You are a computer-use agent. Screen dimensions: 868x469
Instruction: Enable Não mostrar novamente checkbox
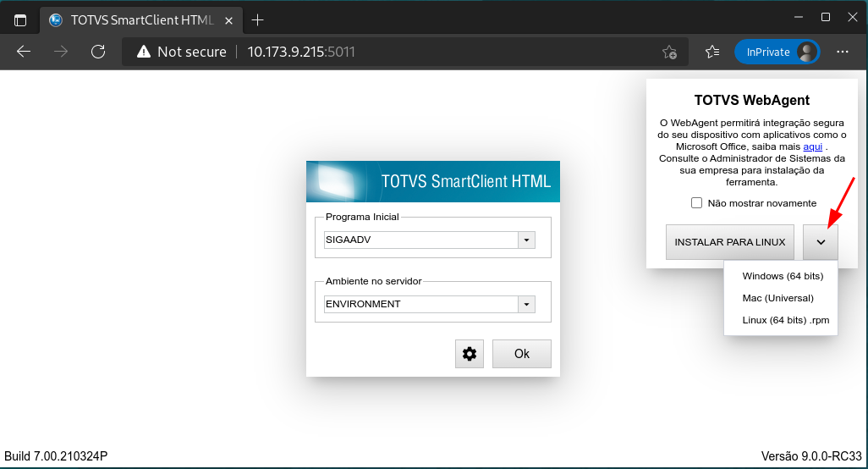click(697, 203)
